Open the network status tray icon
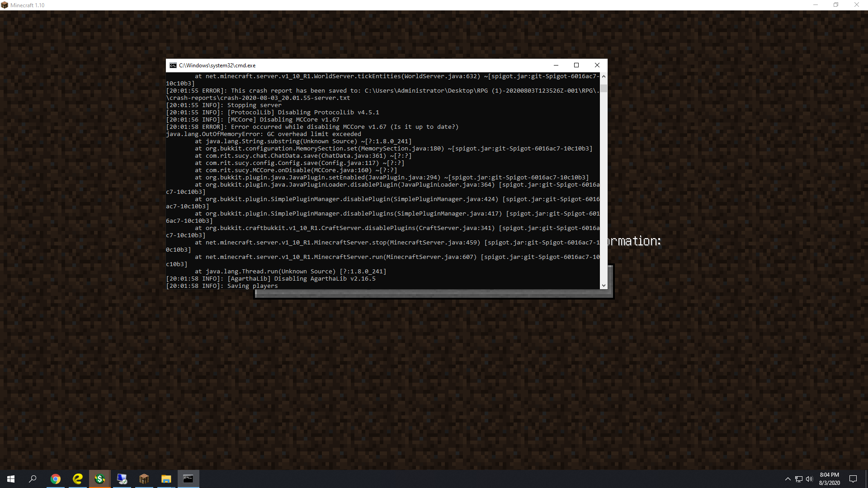 pos(799,479)
